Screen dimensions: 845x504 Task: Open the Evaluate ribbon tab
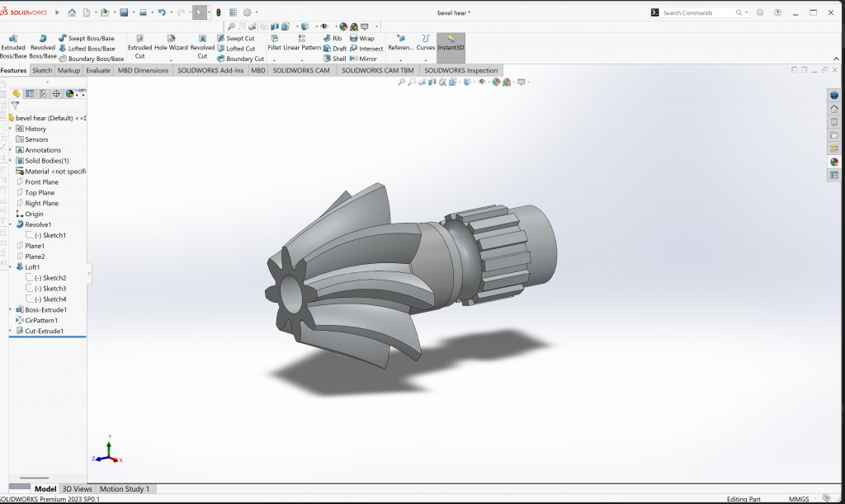click(98, 71)
